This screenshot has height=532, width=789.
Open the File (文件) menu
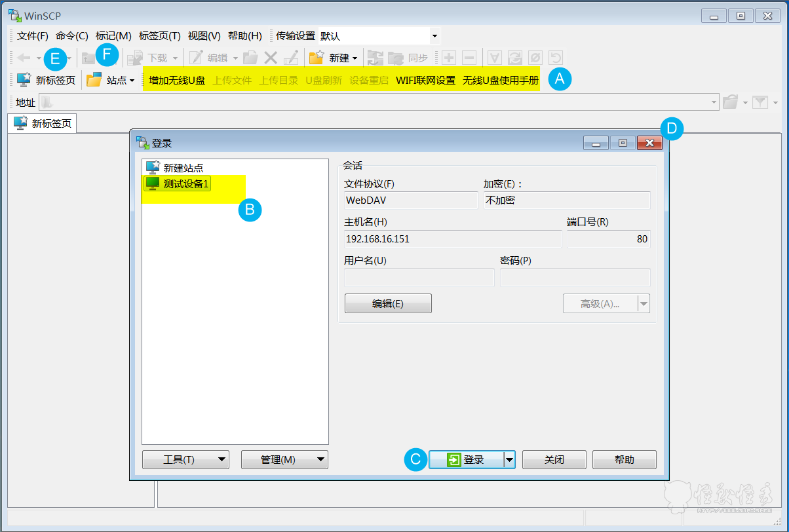tap(33, 36)
